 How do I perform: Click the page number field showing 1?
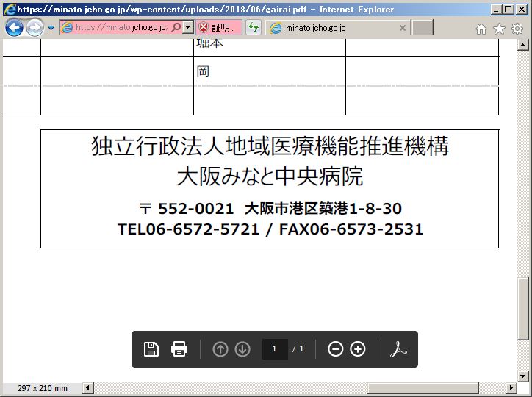coord(275,348)
